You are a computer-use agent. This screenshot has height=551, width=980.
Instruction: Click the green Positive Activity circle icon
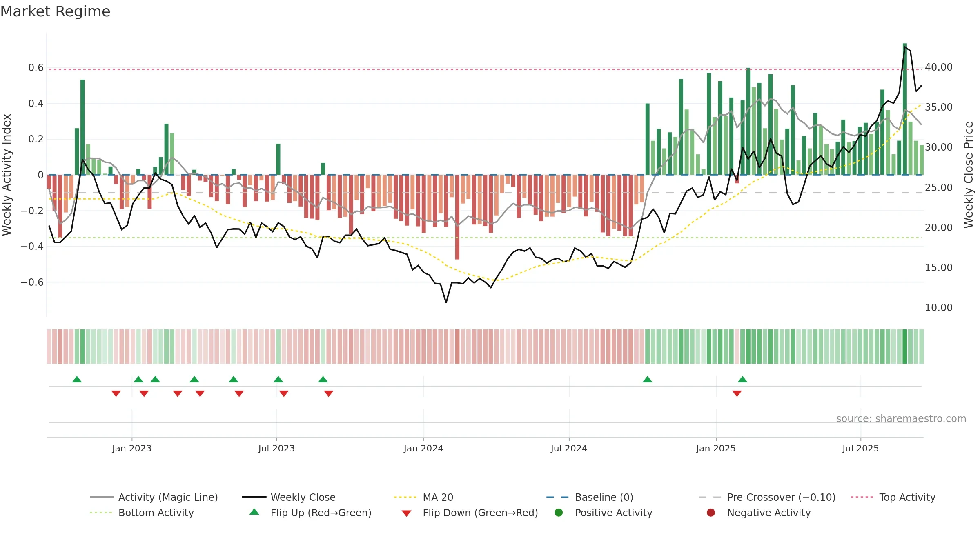(559, 513)
